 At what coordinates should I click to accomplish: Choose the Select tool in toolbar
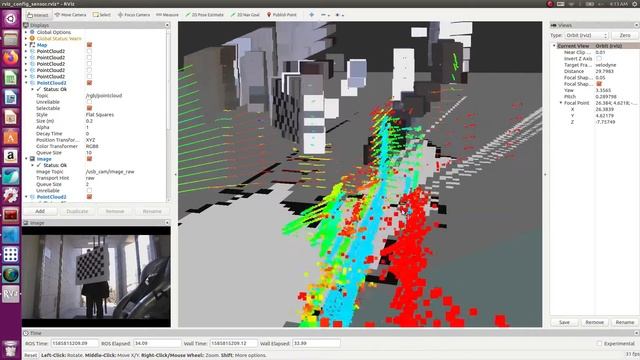point(102,15)
